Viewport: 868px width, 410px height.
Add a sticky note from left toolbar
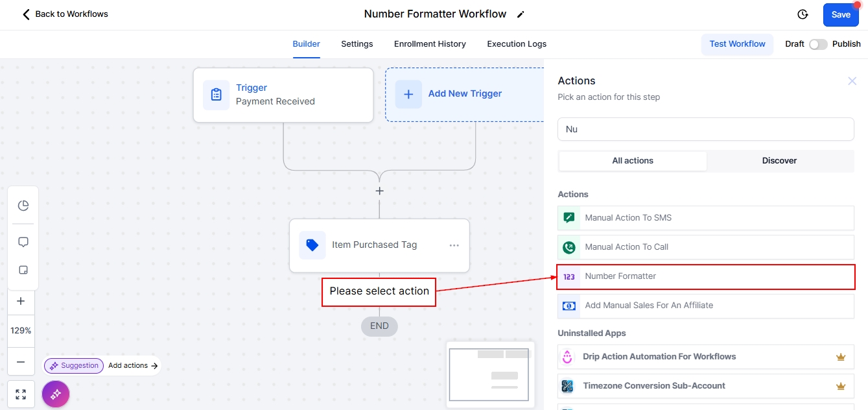tap(23, 270)
